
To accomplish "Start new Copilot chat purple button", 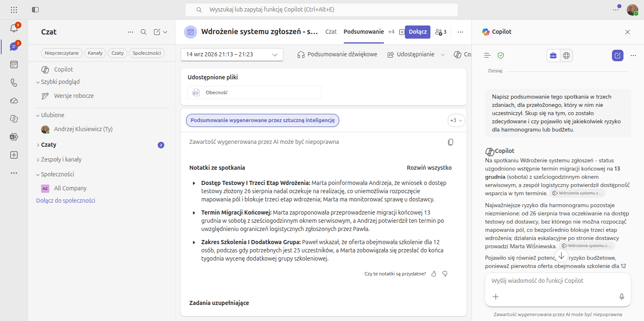I will (618, 55).
